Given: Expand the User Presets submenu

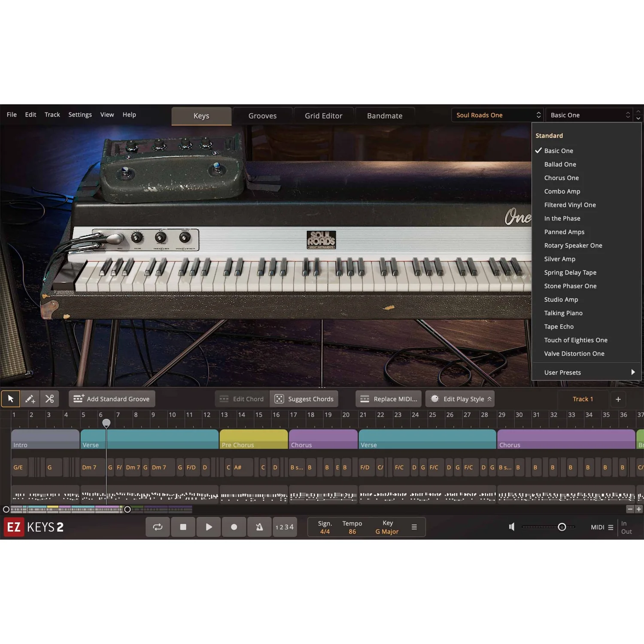Looking at the screenshot, I should click(x=586, y=372).
